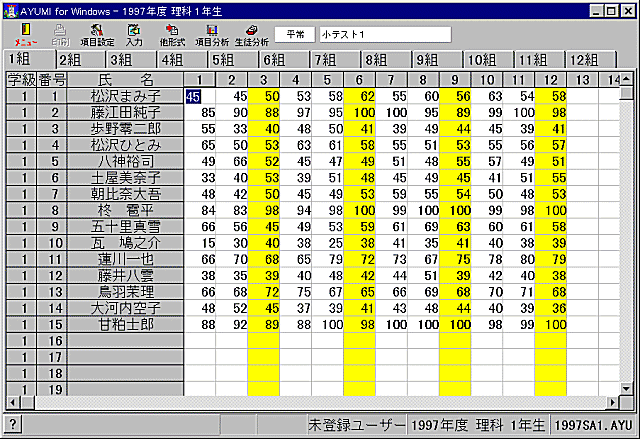Viewport: 640px width, 439px height.
Task: Click the vertical scrollbar down arrow
Action: (626, 388)
